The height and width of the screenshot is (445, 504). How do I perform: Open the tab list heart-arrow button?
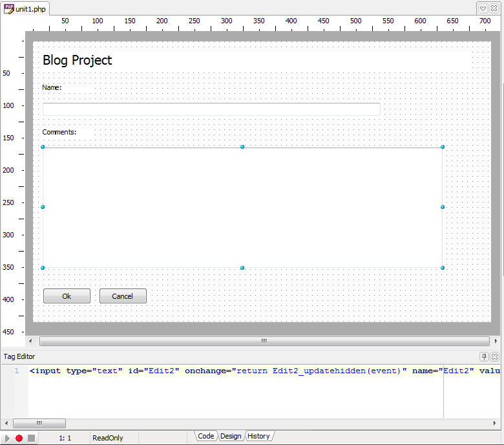point(483,8)
